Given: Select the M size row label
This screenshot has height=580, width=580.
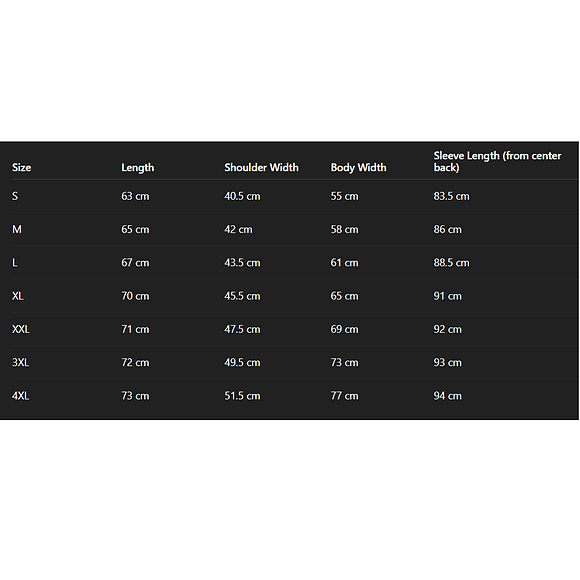Looking at the screenshot, I should click(17, 229).
